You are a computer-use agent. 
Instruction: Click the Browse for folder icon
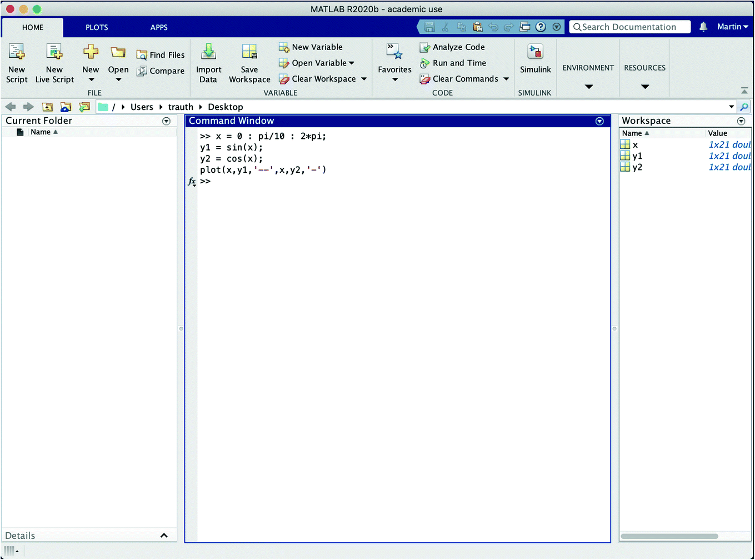click(66, 107)
